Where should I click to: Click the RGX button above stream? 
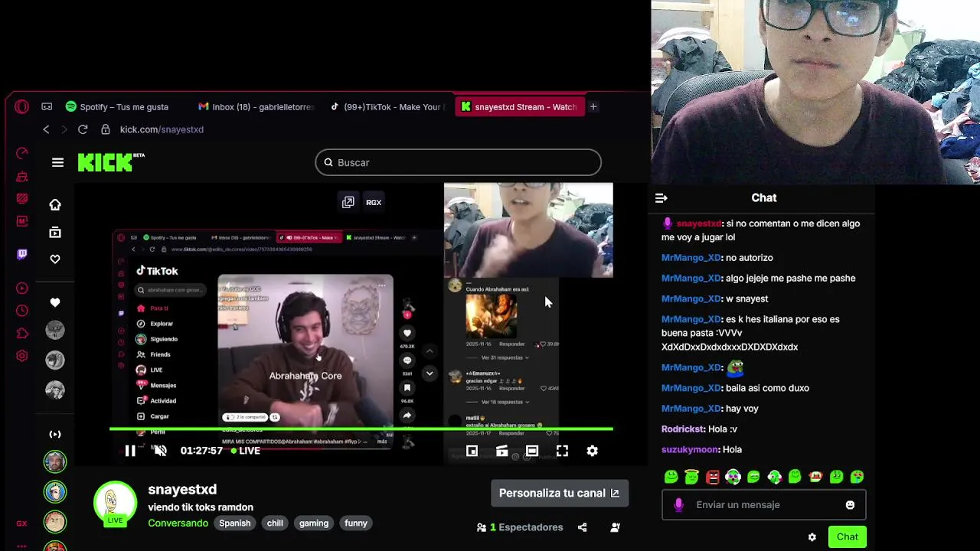tap(374, 202)
